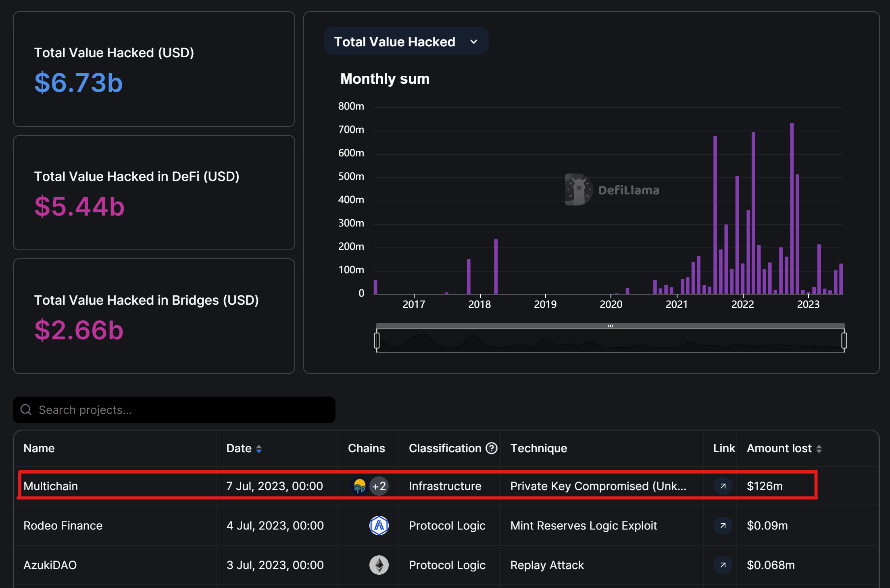Screen dimensions: 890x588
Task: Click the $0.068m amount lost cell
Action: pos(771,565)
